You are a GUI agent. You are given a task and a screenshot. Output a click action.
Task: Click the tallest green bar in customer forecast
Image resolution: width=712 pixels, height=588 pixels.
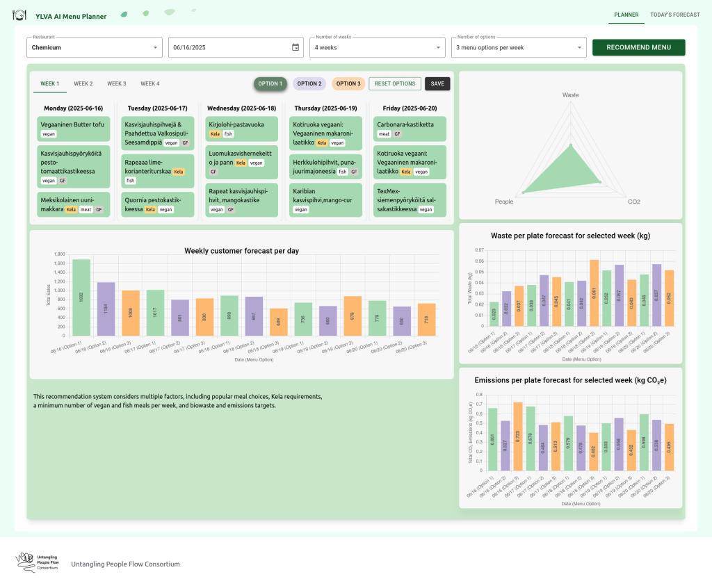81,297
